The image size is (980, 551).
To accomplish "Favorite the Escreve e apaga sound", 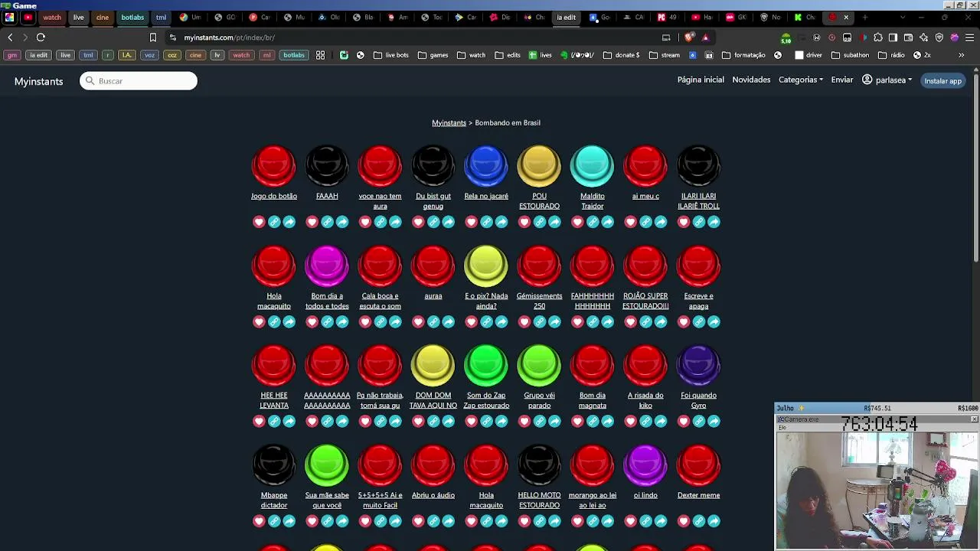I will click(x=684, y=321).
